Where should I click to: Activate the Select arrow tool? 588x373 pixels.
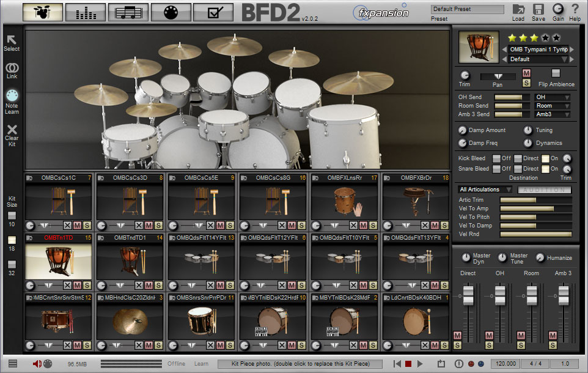pyautogui.click(x=12, y=39)
